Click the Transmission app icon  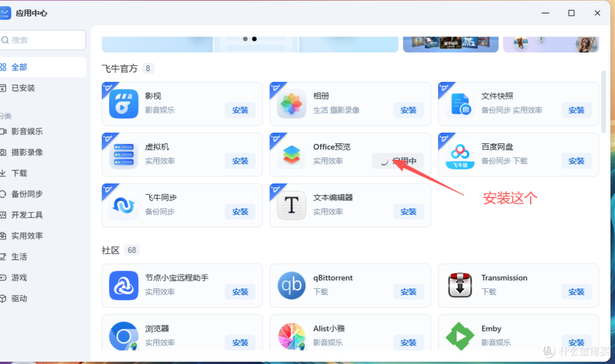point(460,286)
